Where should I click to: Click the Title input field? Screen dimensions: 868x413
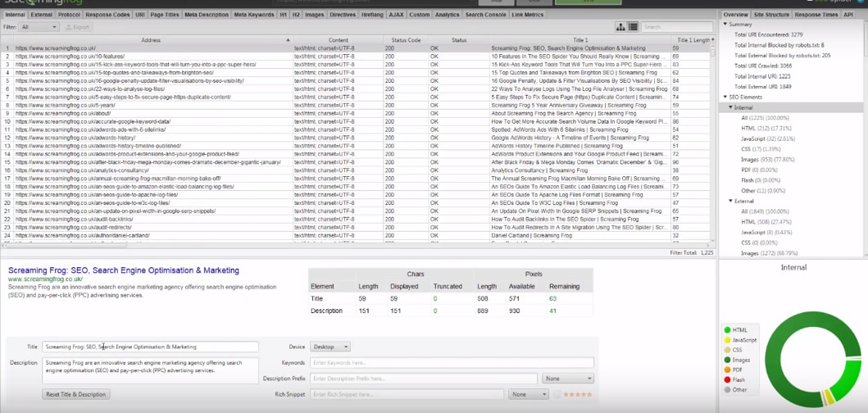(x=150, y=347)
